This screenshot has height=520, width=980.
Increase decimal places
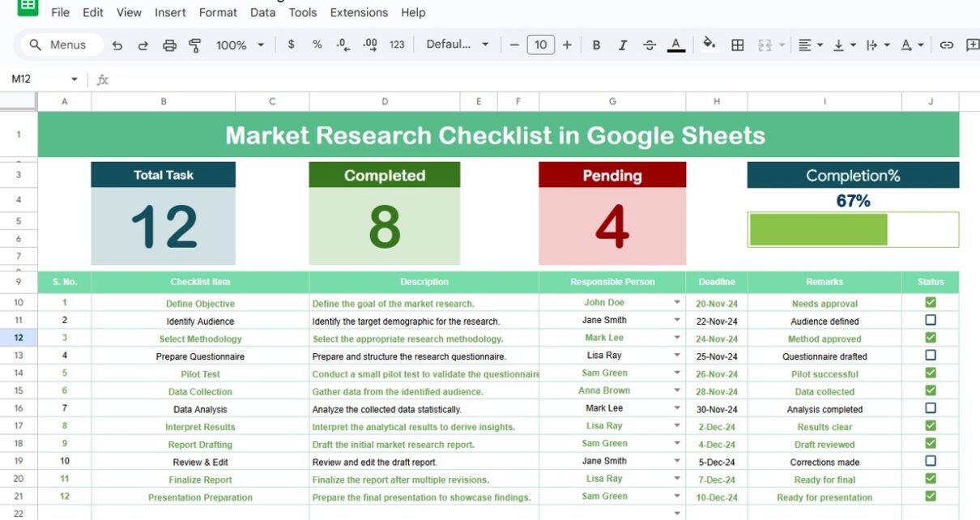370,45
